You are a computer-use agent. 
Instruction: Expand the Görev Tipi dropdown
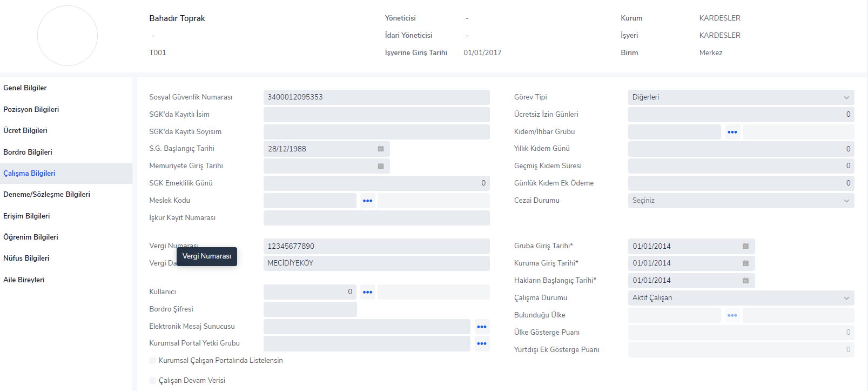[x=741, y=97]
